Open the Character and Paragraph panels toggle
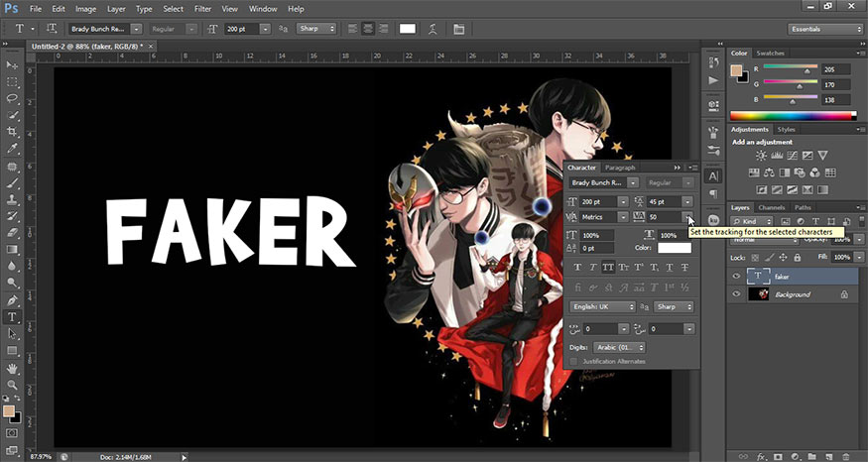The height and width of the screenshot is (462, 868). coord(459,29)
